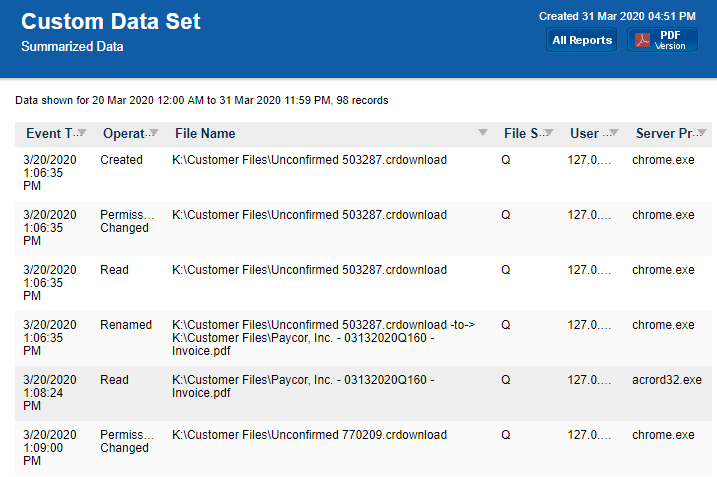
Task: Click the PDF Version icon button
Action: (x=661, y=40)
